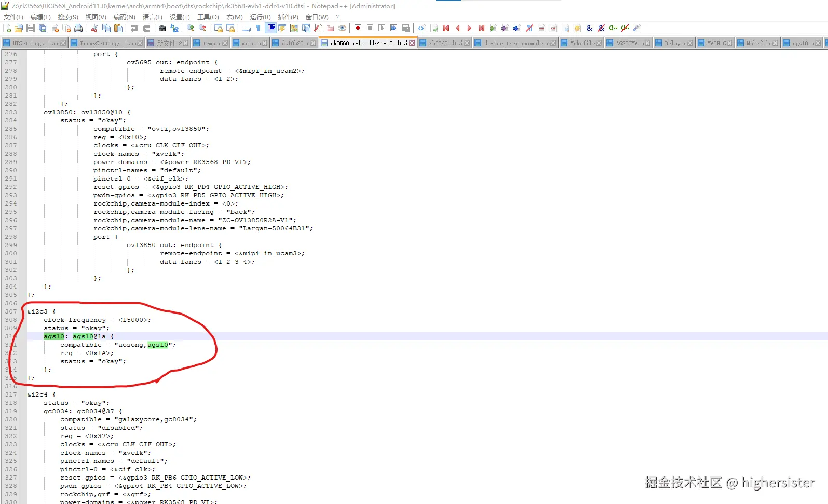Open the 编辑(E) Edit menu
This screenshot has width=828, height=504.
(40, 17)
